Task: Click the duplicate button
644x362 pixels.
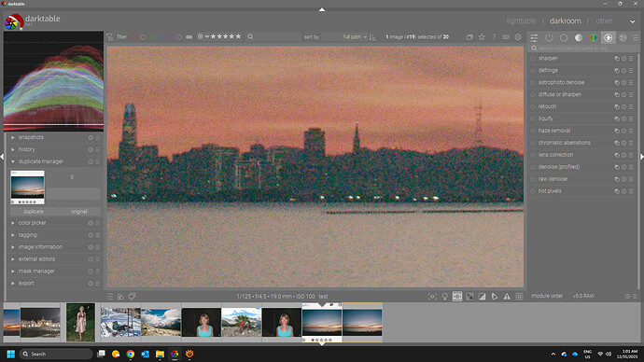Action: [34, 212]
